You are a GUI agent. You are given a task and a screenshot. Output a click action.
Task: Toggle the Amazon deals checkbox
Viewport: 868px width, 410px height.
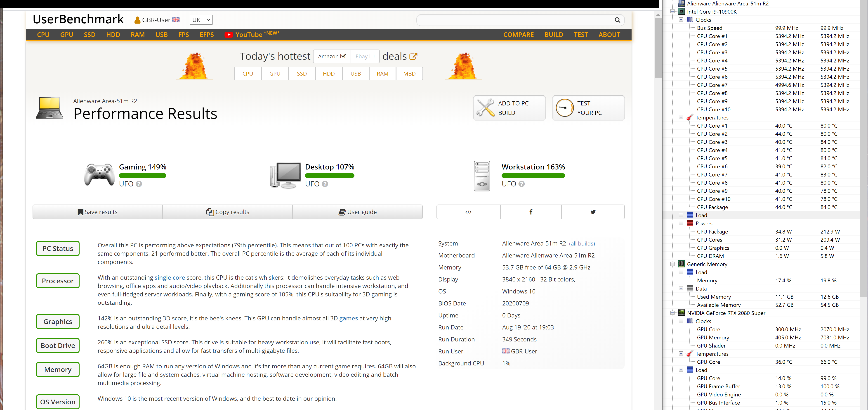[343, 56]
